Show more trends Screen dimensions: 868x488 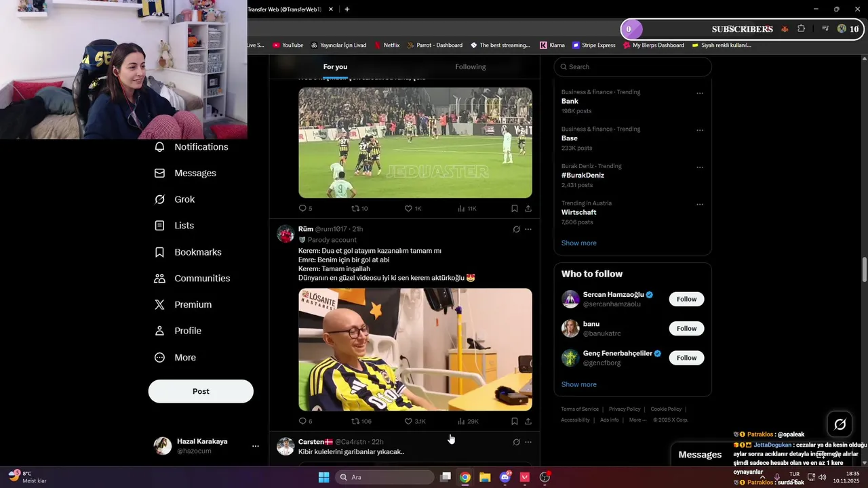(579, 243)
